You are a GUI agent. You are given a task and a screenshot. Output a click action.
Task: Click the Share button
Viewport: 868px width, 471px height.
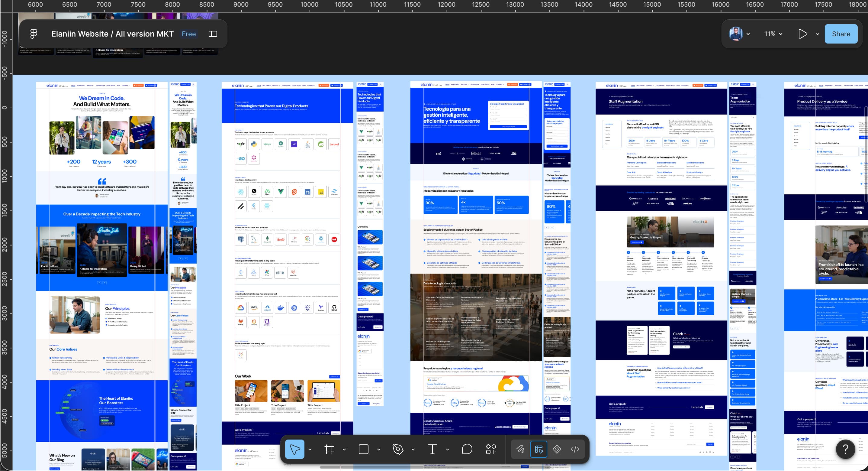pos(841,34)
